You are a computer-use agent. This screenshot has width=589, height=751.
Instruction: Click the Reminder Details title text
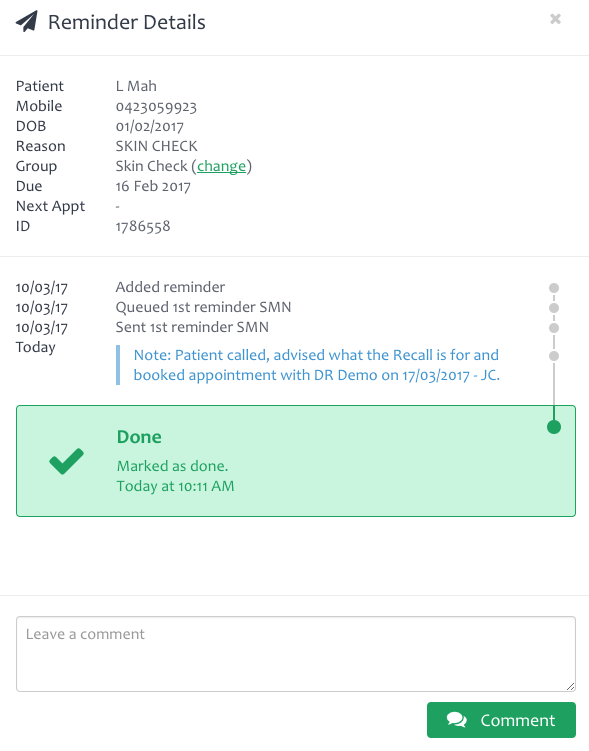point(127,23)
